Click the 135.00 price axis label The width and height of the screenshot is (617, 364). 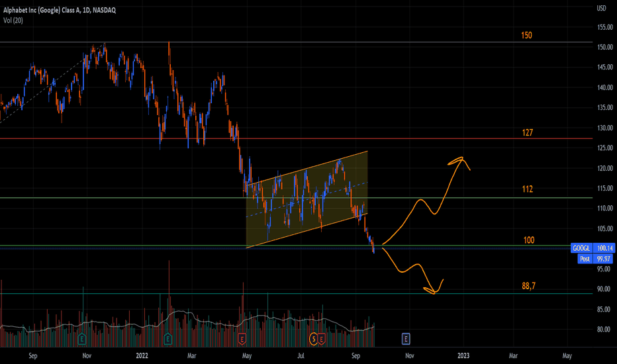pos(605,107)
